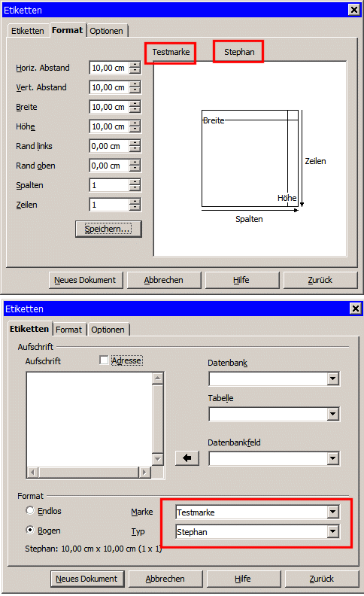Decrease the Vert. Abstand spinner value

point(135,90)
